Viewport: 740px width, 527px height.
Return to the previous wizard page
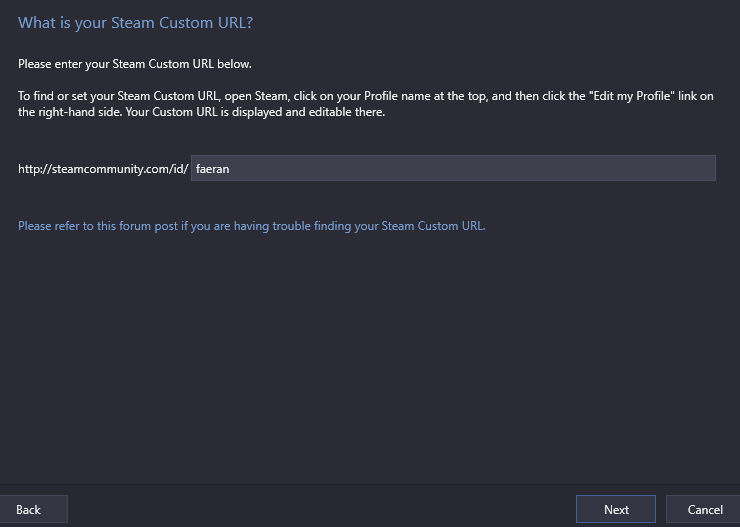pos(33,509)
